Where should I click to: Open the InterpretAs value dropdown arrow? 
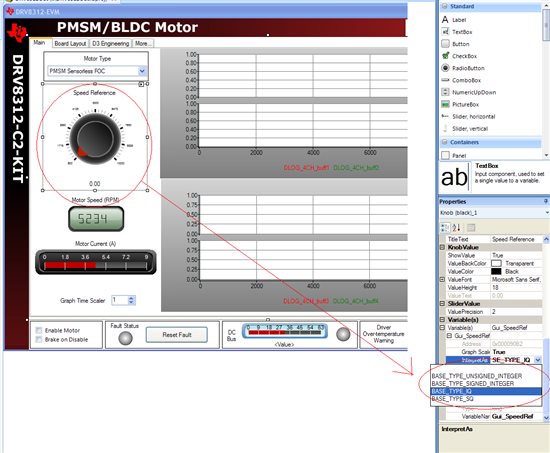[x=538, y=360]
